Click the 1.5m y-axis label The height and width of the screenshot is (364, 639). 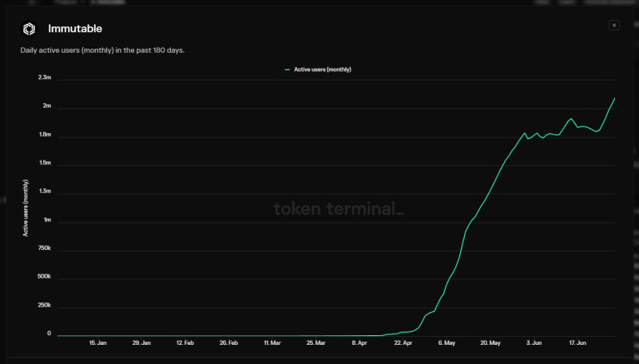coord(46,163)
